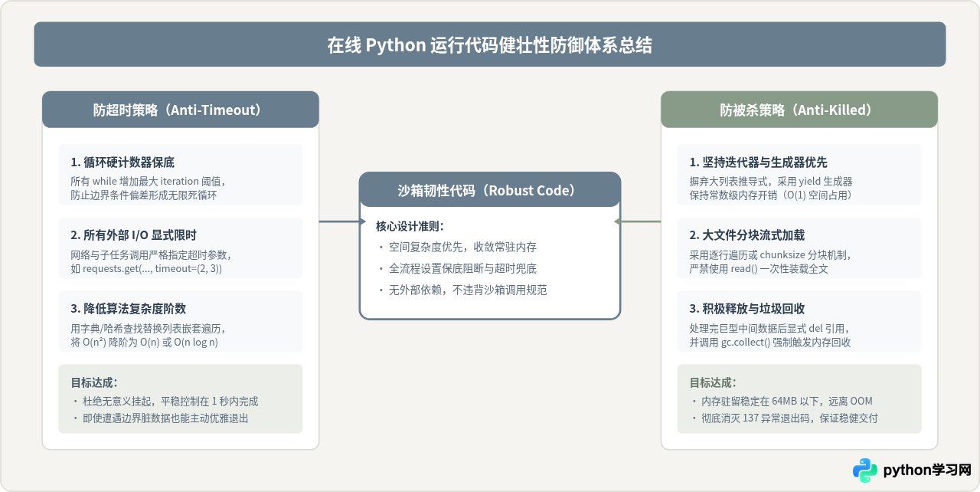This screenshot has width=980, height=492.
Task: Click the line '处理完巨型中间数据后显式 del 引用，'
Action: [x=769, y=328]
